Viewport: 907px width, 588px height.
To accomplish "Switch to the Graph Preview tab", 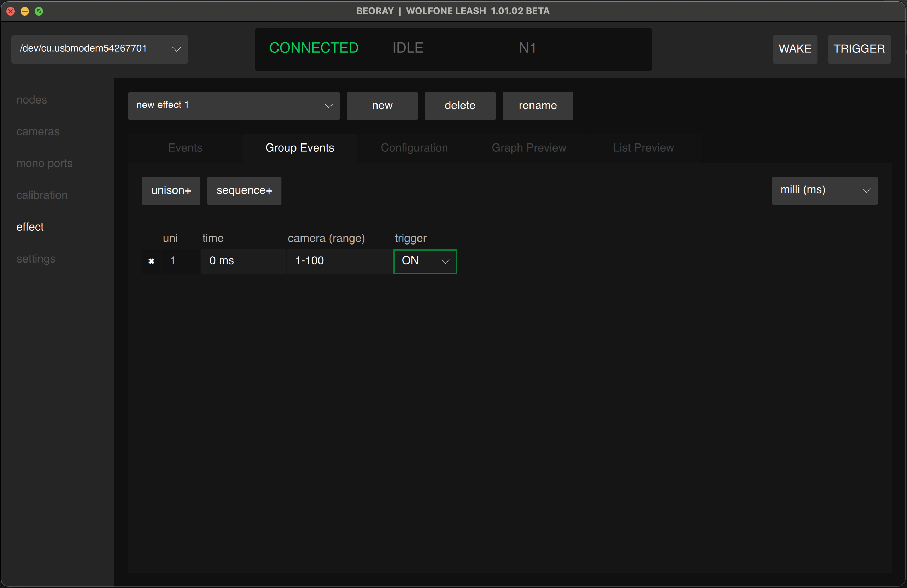I will pos(529,148).
